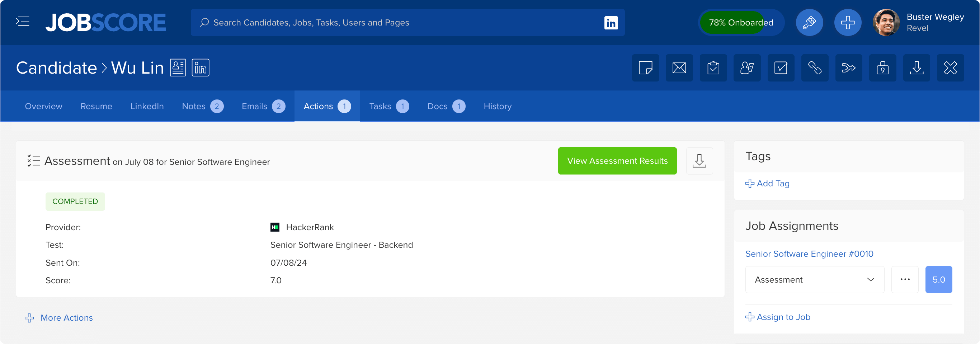
Task: Open the Docs tab
Action: click(x=446, y=106)
